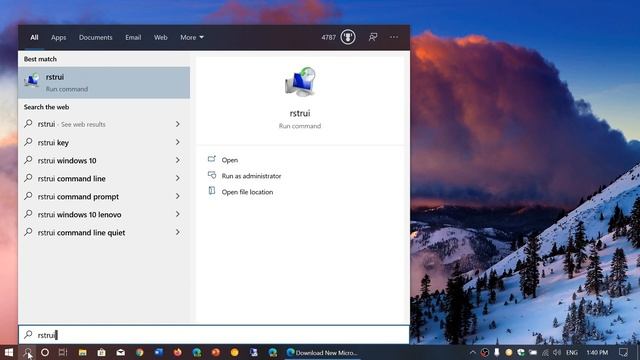Open Cortana circle icon on taskbar
Viewport: 640px width, 360px height.
45,352
